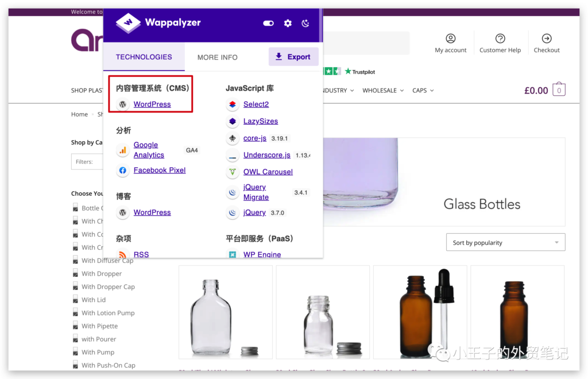The height and width of the screenshot is (379, 588).
Task: Open the OWL Carousel link
Action: 268,172
